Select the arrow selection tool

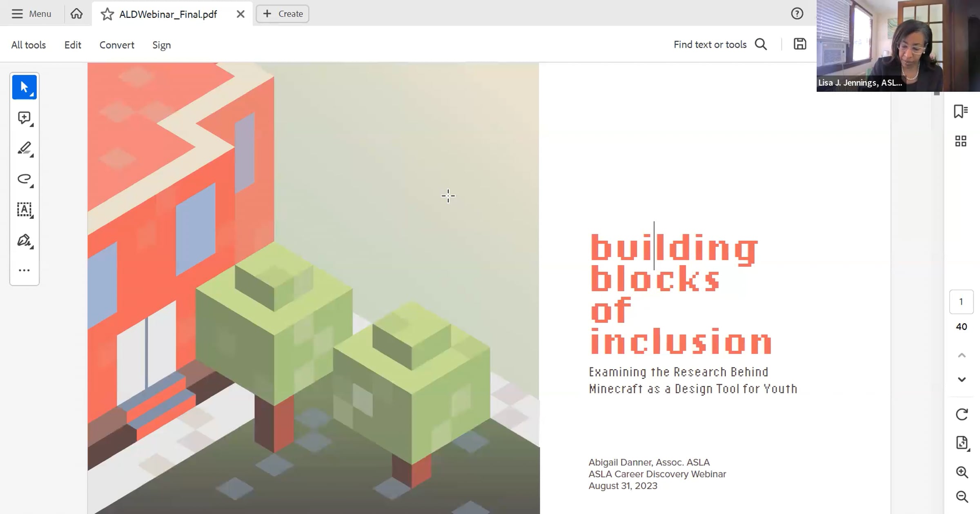click(24, 87)
